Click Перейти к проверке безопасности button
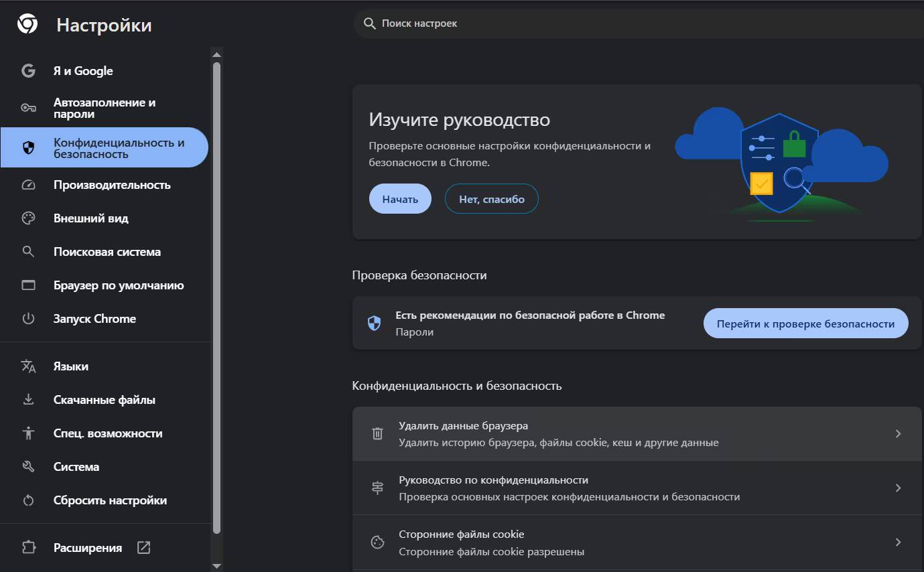The width and height of the screenshot is (924, 572). point(805,324)
